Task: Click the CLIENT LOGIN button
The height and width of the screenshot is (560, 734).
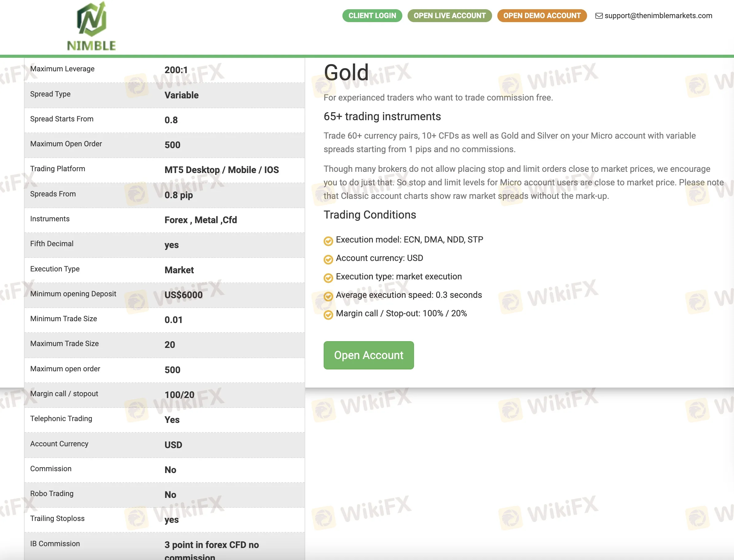Action: point(372,15)
